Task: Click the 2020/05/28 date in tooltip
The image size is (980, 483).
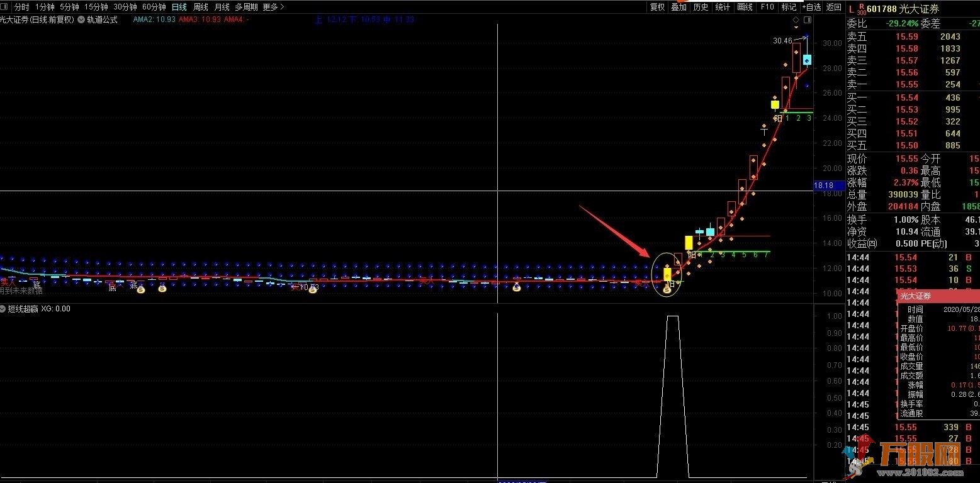Action: click(961, 310)
